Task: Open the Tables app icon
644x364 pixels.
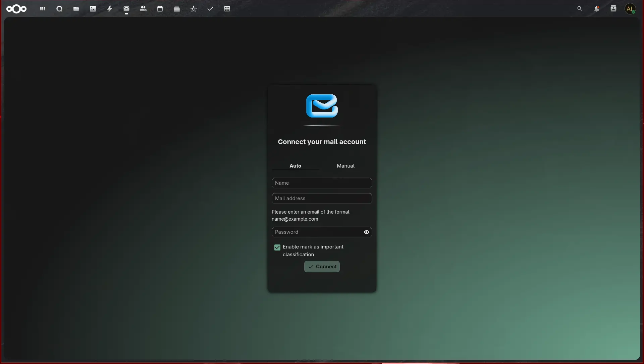Action: [x=227, y=9]
